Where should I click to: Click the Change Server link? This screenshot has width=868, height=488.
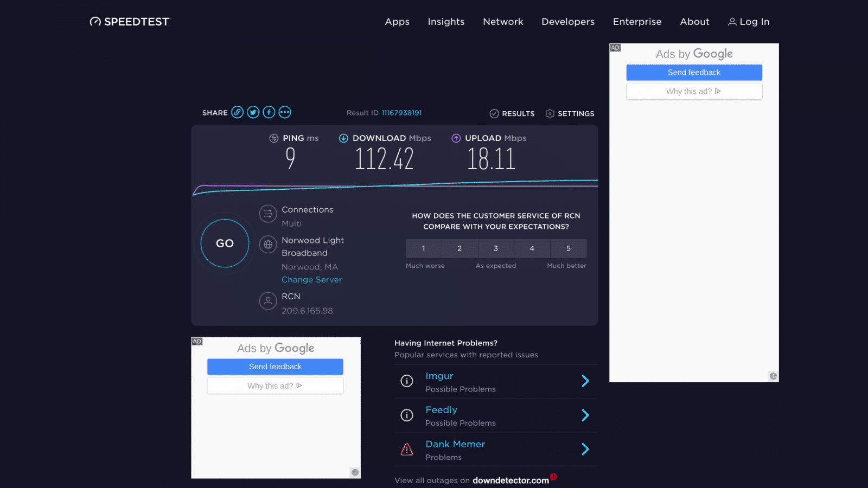pos(312,280)
